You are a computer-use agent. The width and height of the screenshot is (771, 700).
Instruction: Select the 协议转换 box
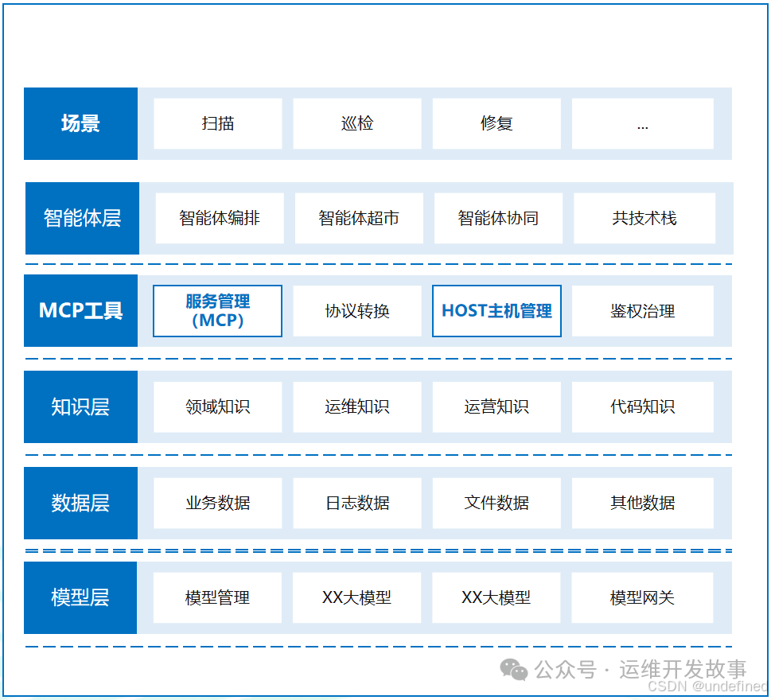357,311
